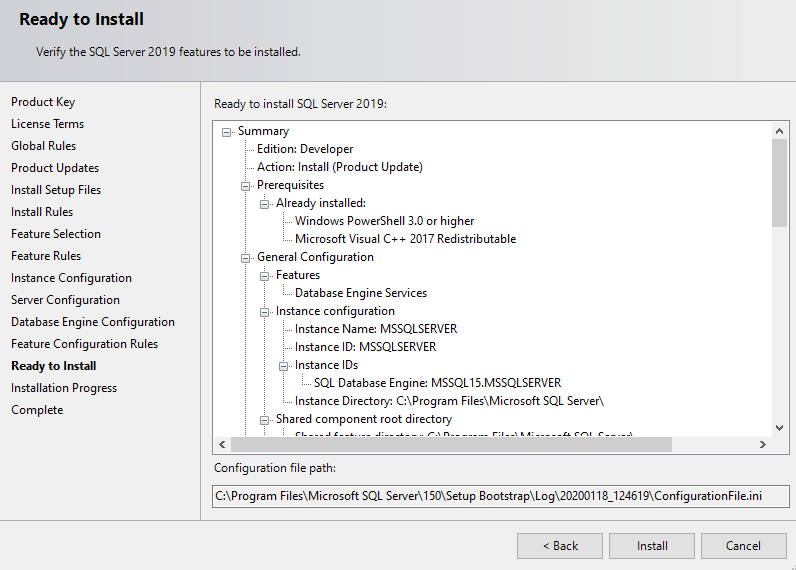Collapse the Features tree node
This screenshot has height=570, width=796.
tap(266, 276)
